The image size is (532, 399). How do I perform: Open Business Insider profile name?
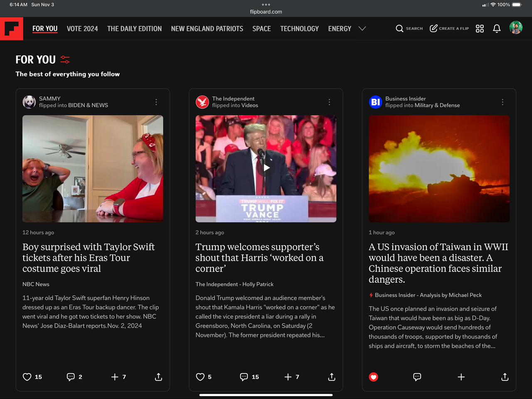click(406, 99)
